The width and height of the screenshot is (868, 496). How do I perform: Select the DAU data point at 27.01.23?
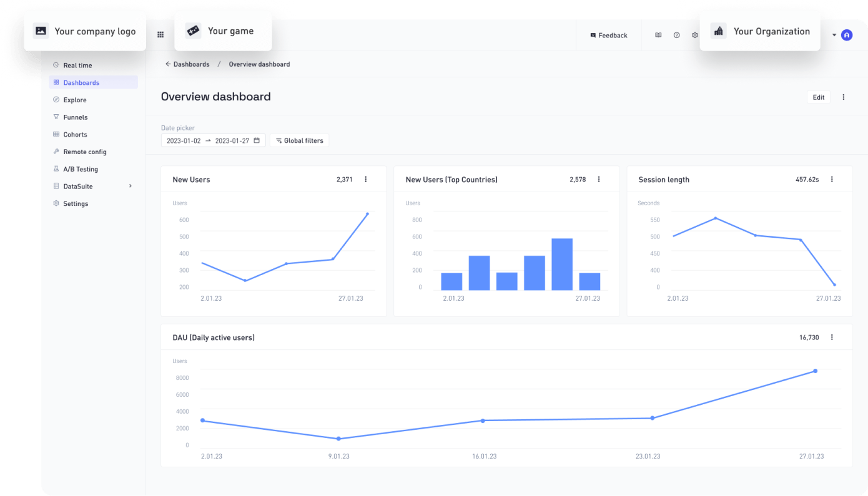click(x=816, y=371)
